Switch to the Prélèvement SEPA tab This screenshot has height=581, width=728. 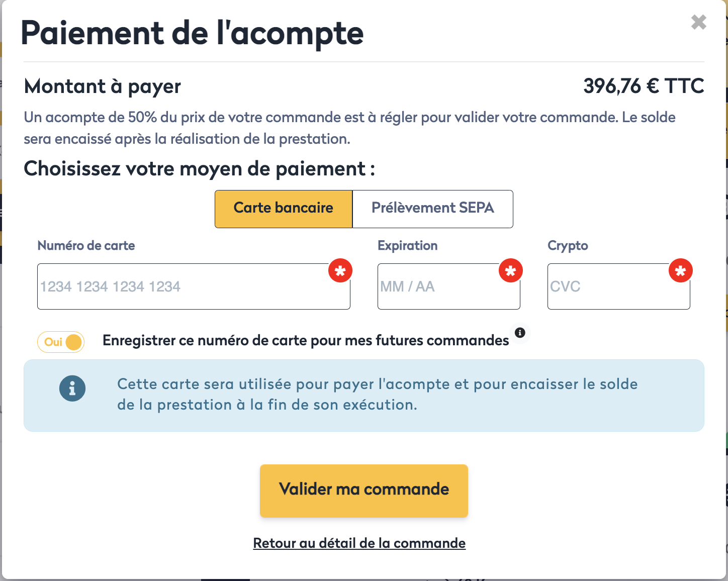pos(432,209)
